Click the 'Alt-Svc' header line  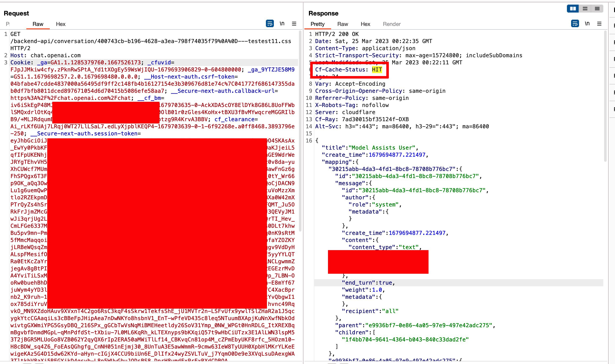coord(402,127)
